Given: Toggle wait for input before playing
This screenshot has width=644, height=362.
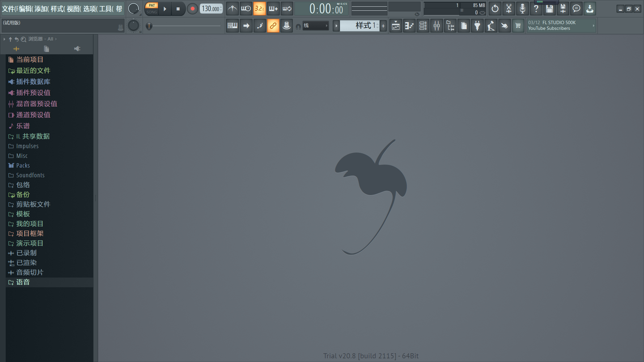Looking at the screenshot, I should [246, 8].
